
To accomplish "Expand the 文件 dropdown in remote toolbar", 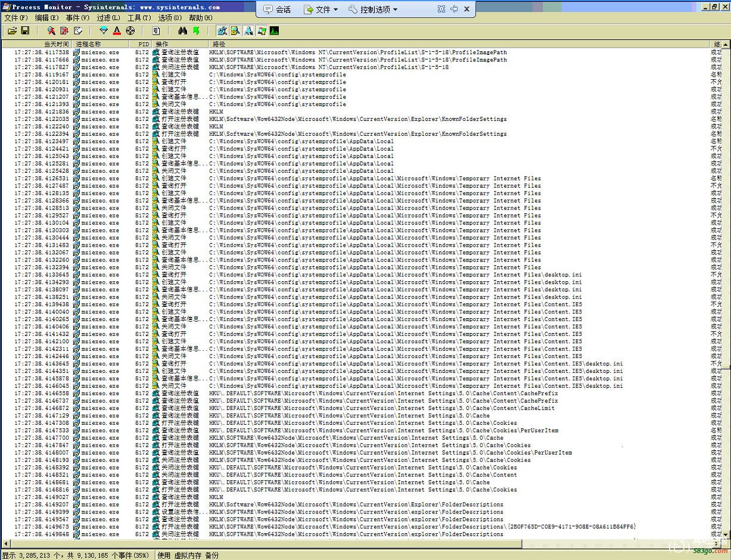I will point(321,10).
